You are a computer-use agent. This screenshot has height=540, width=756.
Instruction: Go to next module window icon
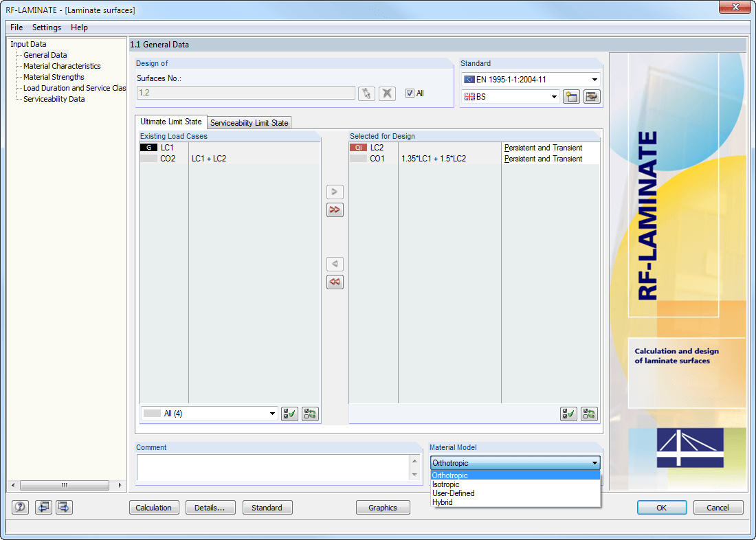coord(64,507)
